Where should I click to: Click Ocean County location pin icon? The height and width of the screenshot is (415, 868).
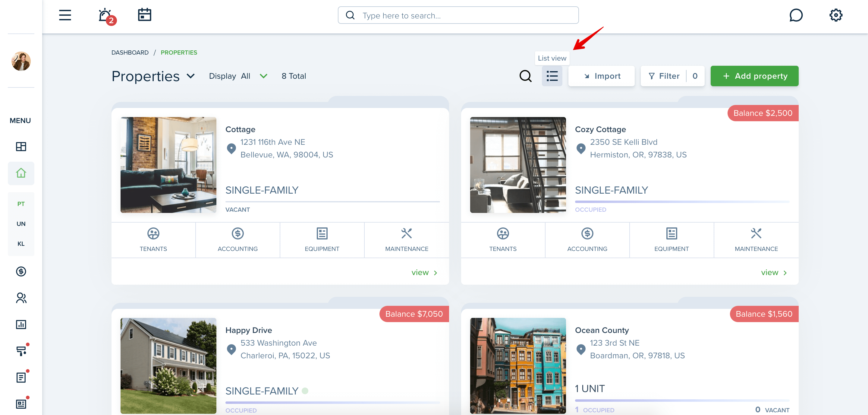pos(581,349)
